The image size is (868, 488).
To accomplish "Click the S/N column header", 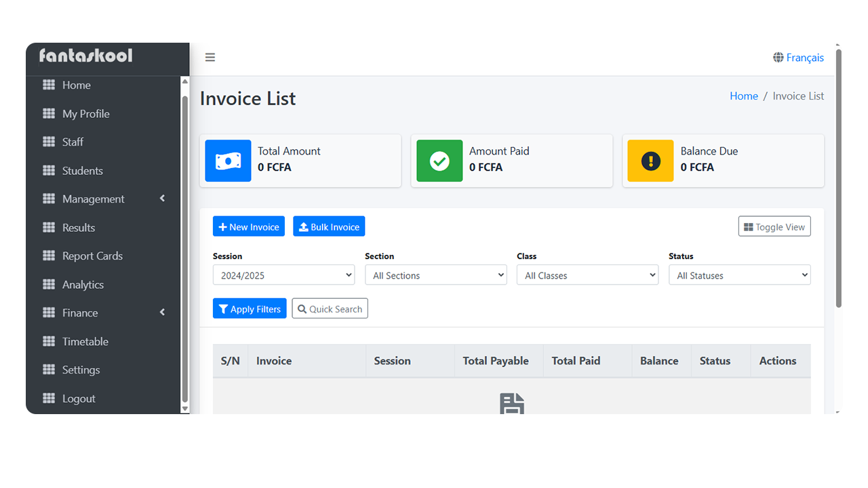I will tap(231, 361).
